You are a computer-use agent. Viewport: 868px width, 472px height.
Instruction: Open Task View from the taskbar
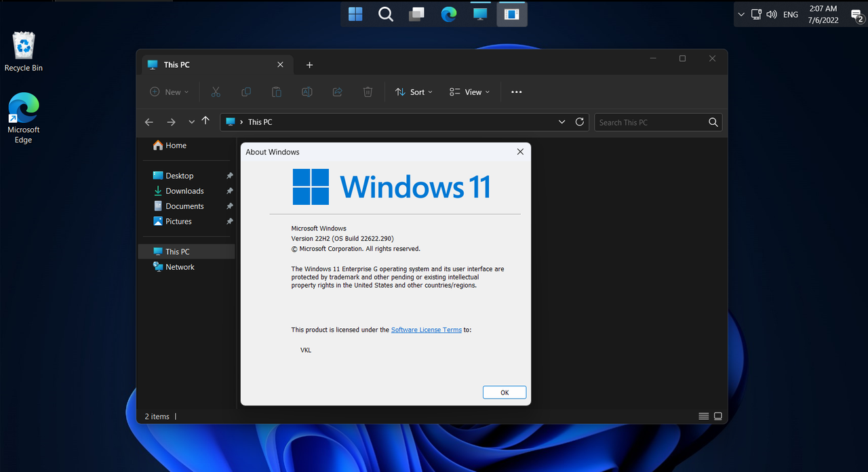tap(417, 14)
